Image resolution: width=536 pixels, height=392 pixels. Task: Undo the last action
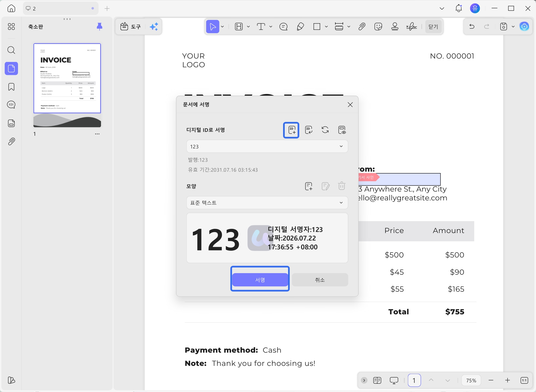[x=472, y=27]
